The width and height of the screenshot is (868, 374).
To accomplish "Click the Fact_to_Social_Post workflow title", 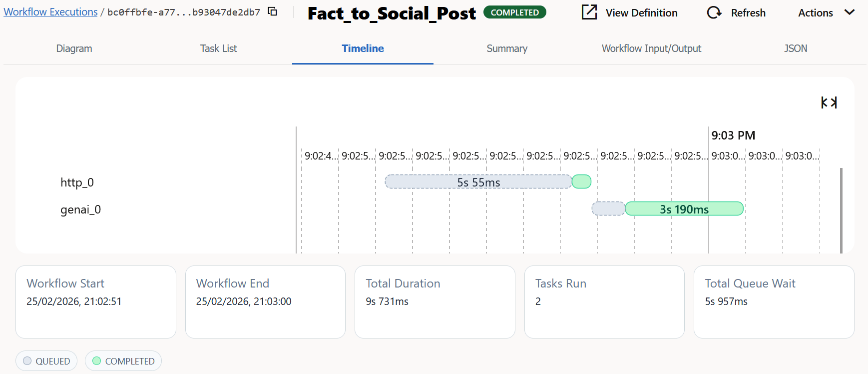I will click(x=392, y=13).
